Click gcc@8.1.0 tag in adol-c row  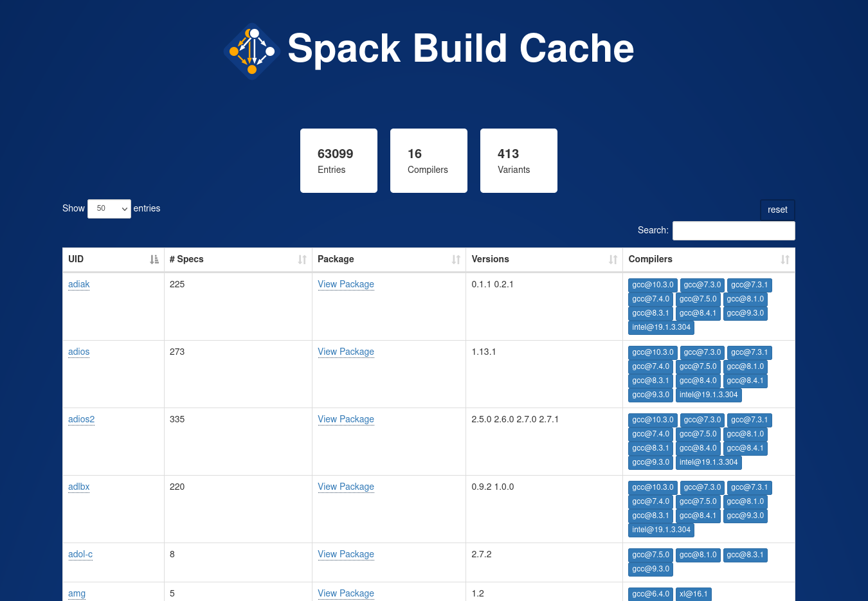tap(698, 555)
